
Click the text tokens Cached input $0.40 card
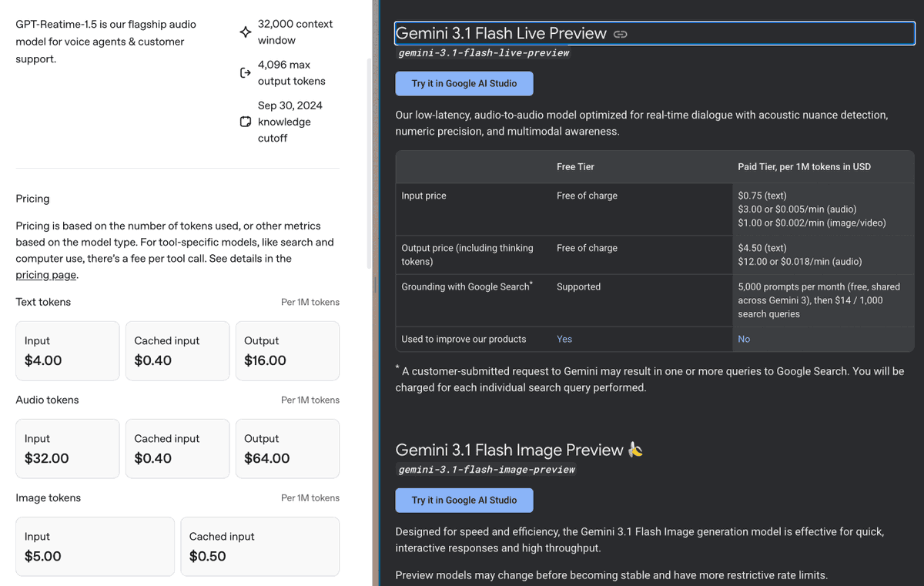click(x=178, y=351)
